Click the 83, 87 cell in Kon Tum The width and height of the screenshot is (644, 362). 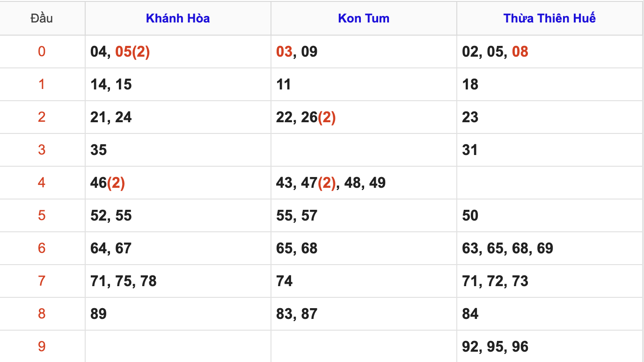click(297, 314)
